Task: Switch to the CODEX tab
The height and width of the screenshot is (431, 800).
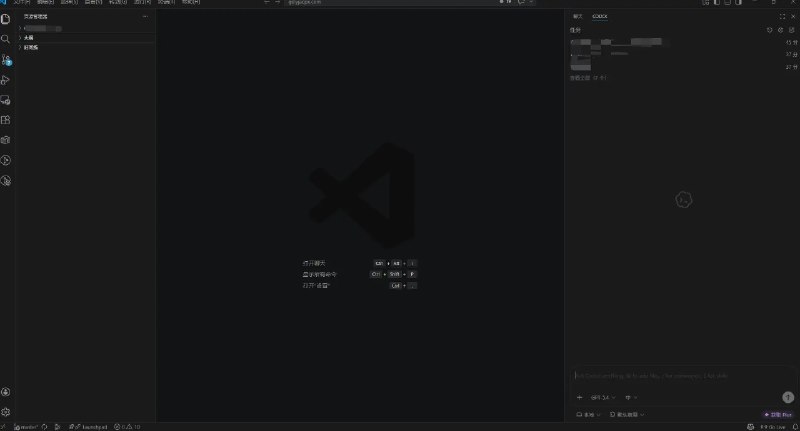Action: point(599,16)
